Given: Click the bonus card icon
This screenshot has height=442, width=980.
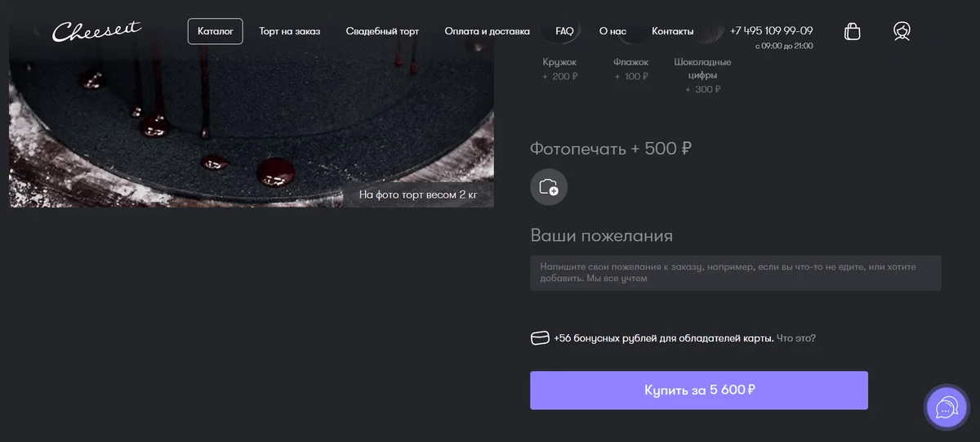Looking at the screenshot, I should click(540, 338).
